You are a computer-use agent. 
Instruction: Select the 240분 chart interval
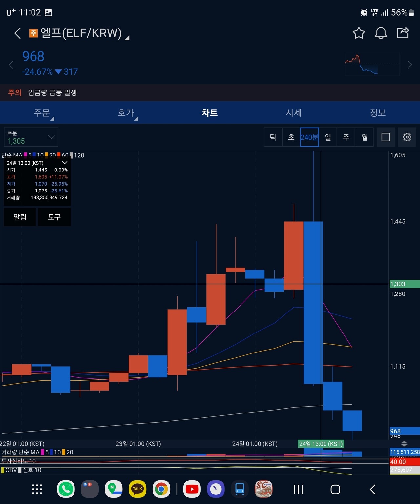click(x=309, y=137)
